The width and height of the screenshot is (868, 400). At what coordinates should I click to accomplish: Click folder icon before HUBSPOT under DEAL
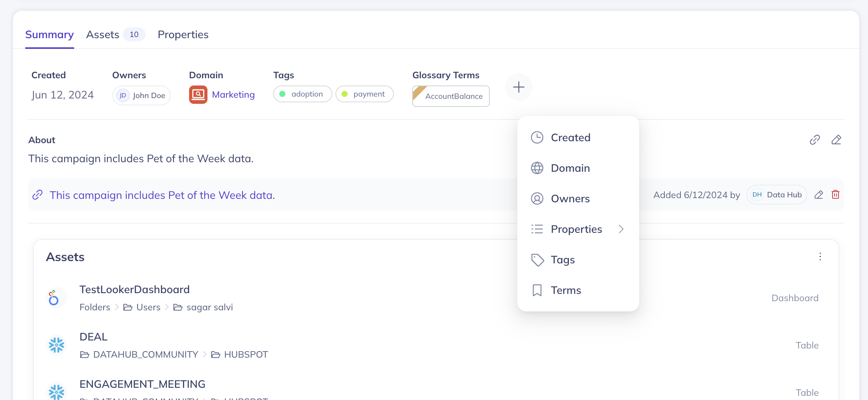click(x=215, y=355)
